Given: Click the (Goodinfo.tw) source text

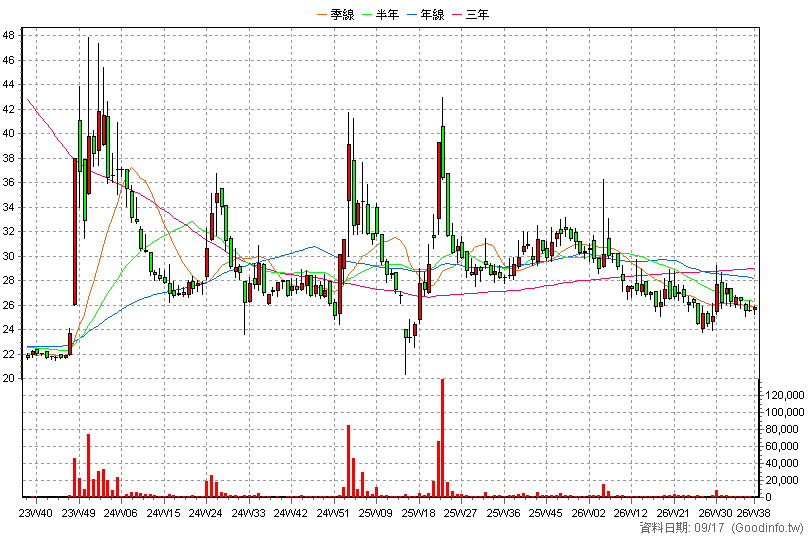Looking at the screenshot, I should (x=767, y=528).
